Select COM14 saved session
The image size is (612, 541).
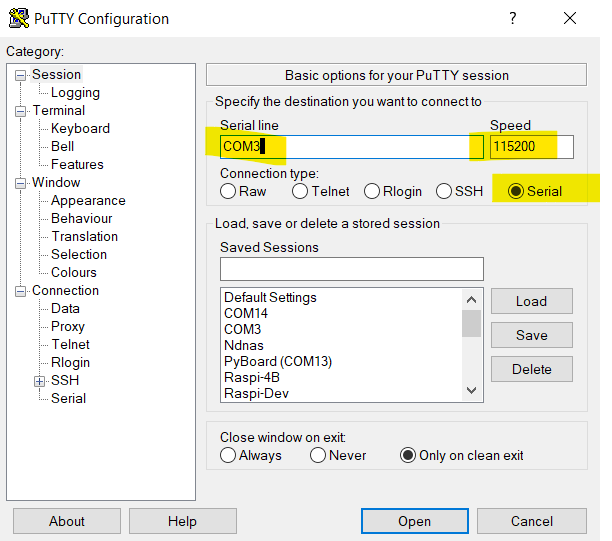point(246,313)
